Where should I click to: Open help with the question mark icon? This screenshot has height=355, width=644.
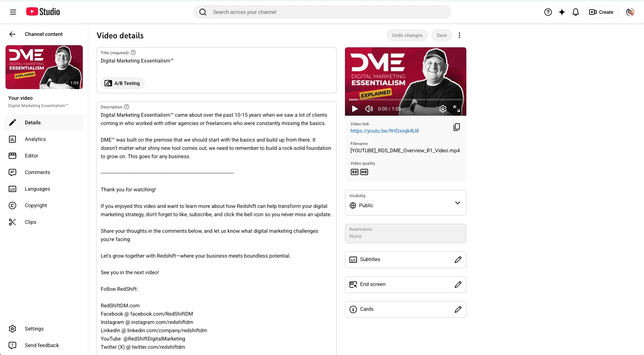tap(548, 12)
